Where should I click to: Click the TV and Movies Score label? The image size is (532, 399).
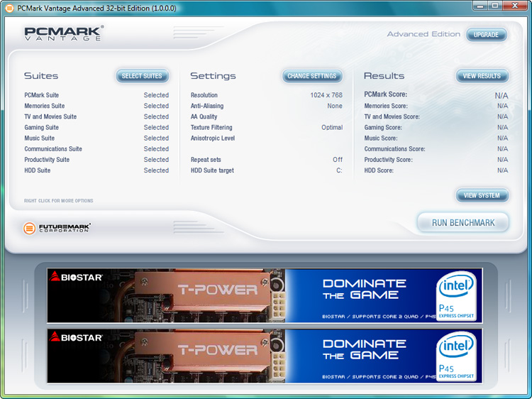point(392,116)
